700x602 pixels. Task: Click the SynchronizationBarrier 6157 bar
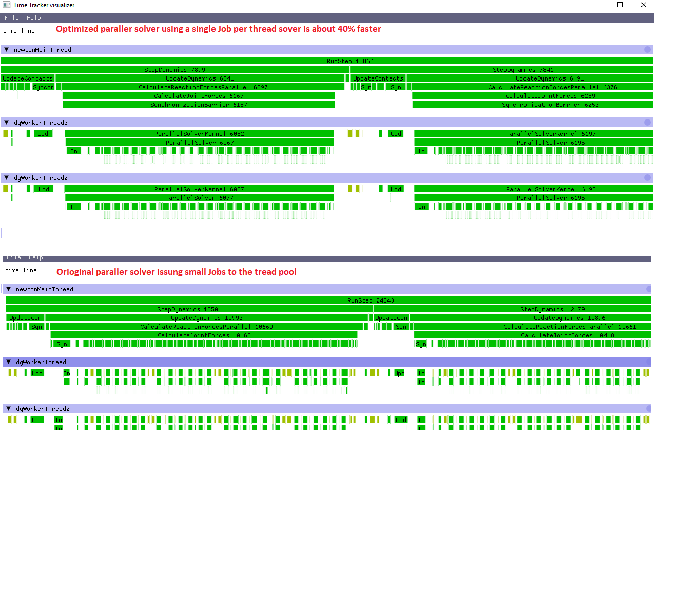click(x=199, y=105)
